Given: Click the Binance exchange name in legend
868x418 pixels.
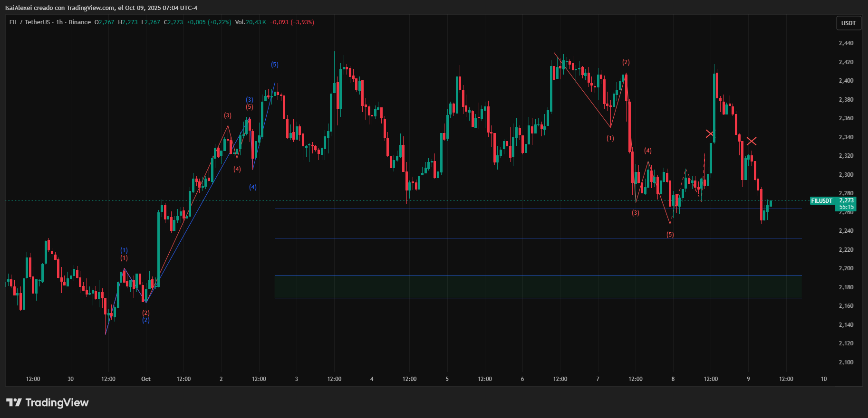Looking at the screenshot, I should click(79, 22).
